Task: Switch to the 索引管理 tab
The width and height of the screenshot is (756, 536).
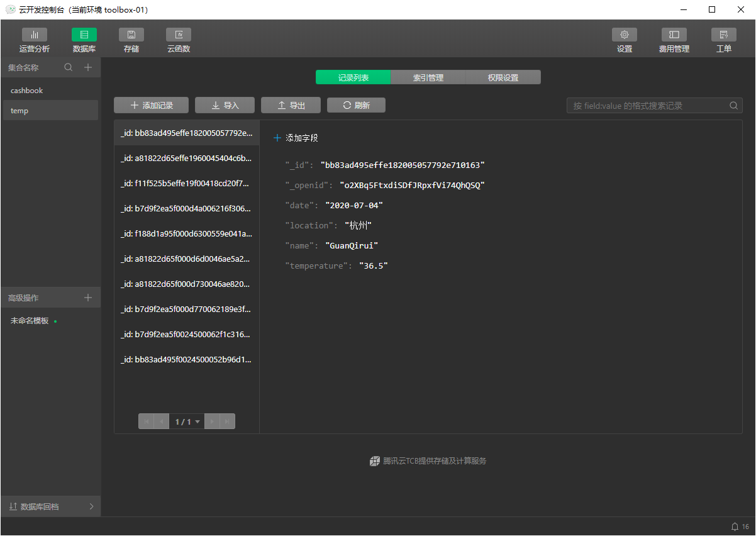Action: [x=428, y=77]
